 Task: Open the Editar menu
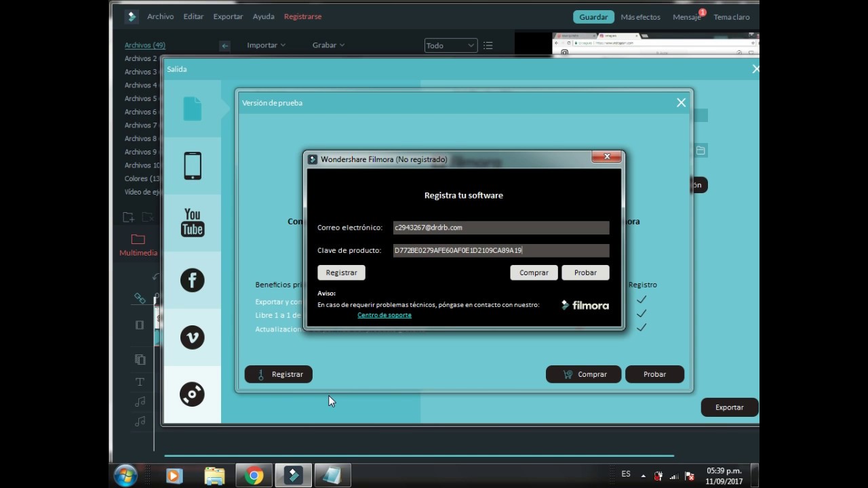[193, 16]
